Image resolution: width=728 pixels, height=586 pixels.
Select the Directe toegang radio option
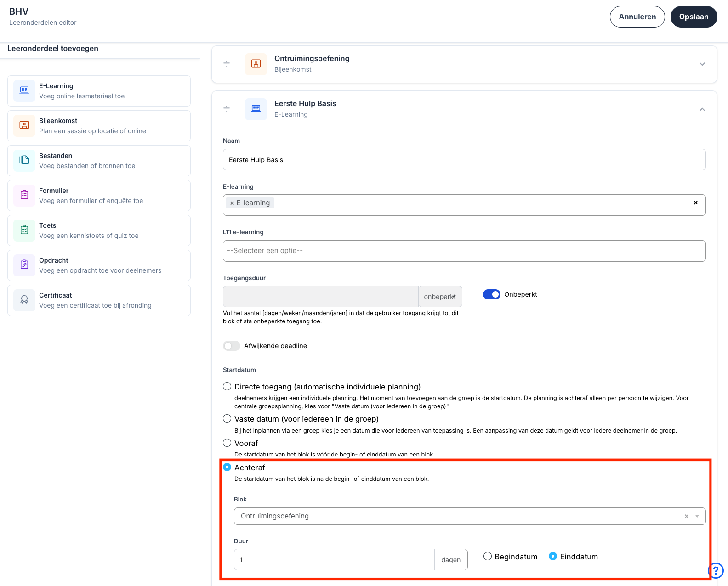[227, 387]
